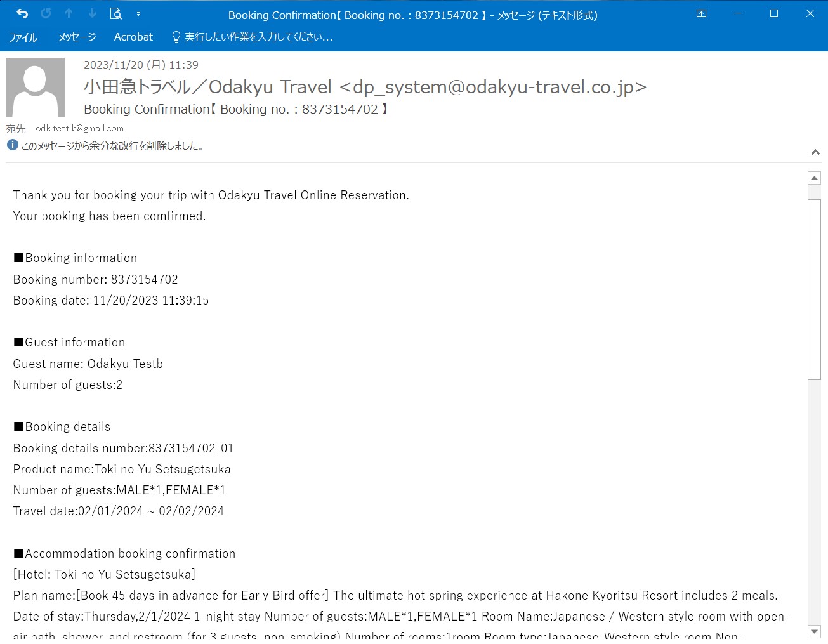This screenshot has width=828, height=644.
Task: Click the blue info icon
Action: [x=12, y=145]
